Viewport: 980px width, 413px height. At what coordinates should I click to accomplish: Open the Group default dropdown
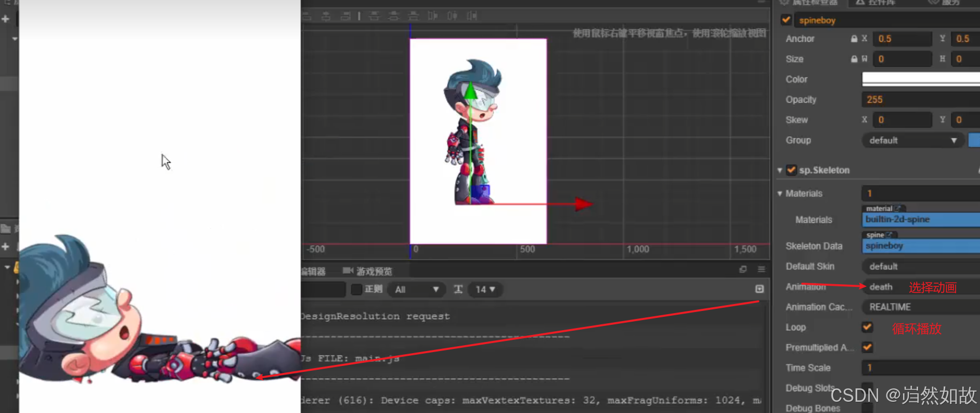[913, 140]
